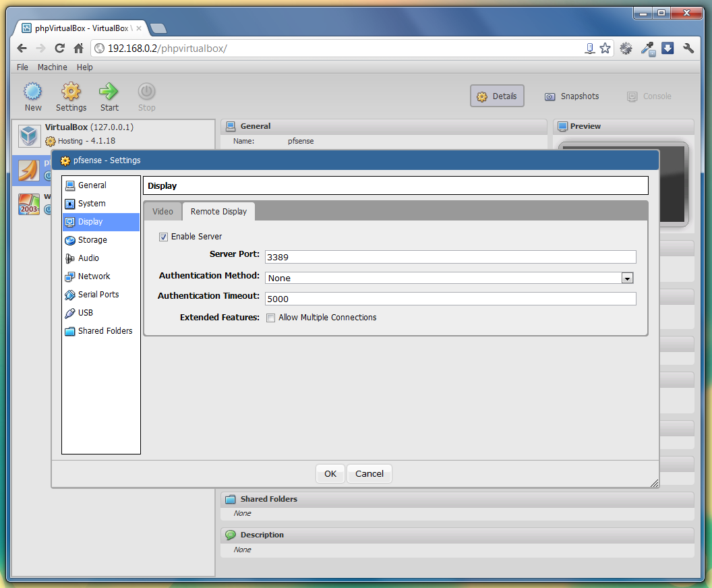Click the Shared Folders section header
Viewport: 712px width, 588px height.
point(457,499)
